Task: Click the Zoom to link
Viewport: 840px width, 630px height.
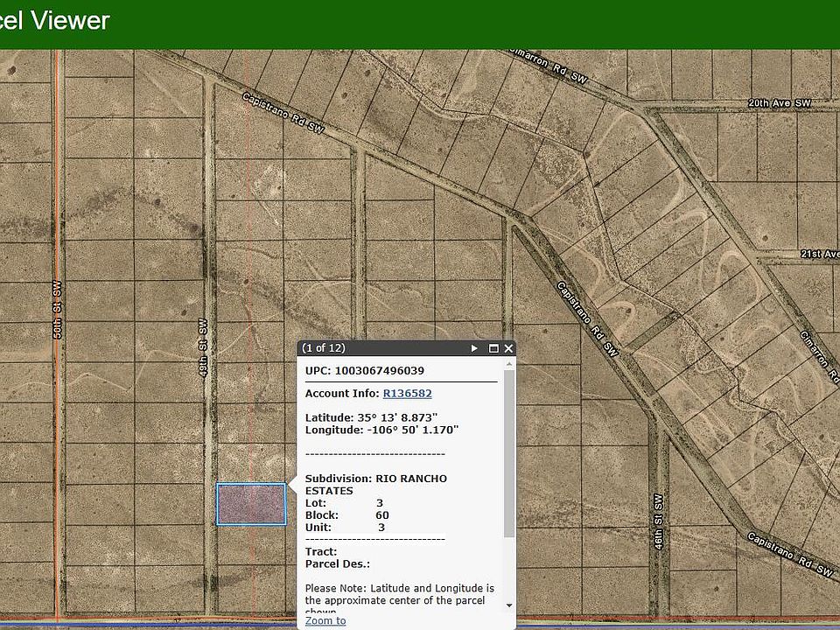Action: point(325,620)
